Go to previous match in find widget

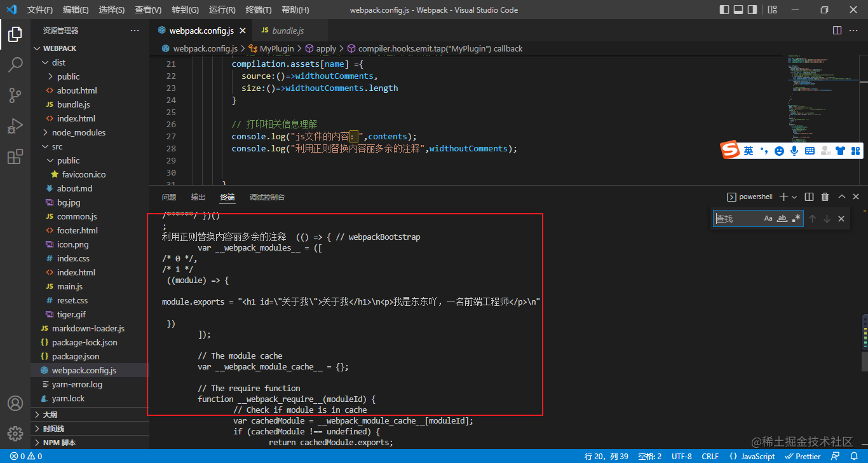(812, 219)
